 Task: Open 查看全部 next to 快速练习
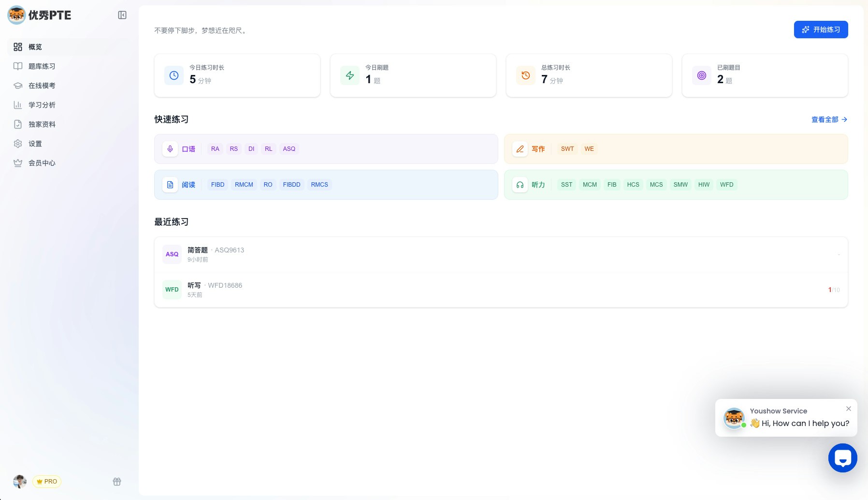825,119
